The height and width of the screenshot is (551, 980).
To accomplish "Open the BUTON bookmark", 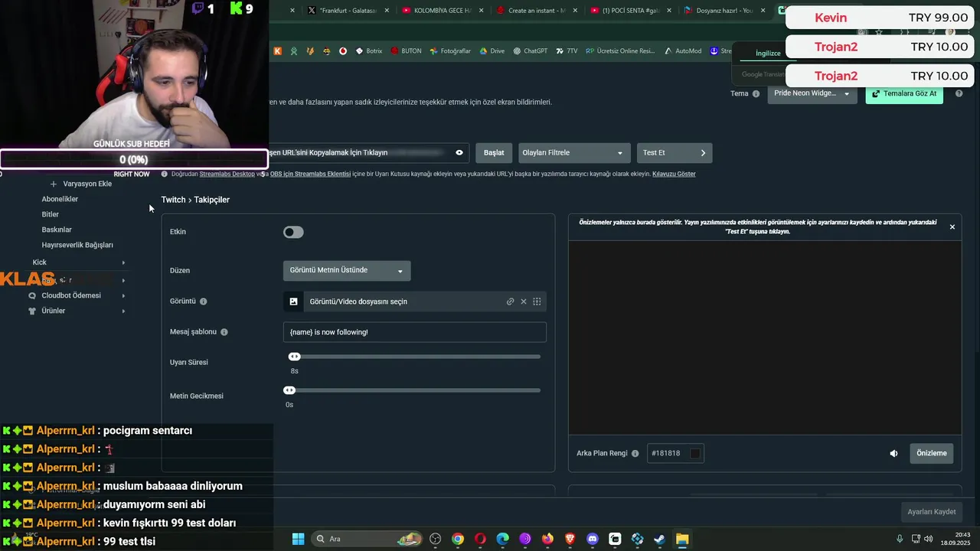I will point(406,51).
